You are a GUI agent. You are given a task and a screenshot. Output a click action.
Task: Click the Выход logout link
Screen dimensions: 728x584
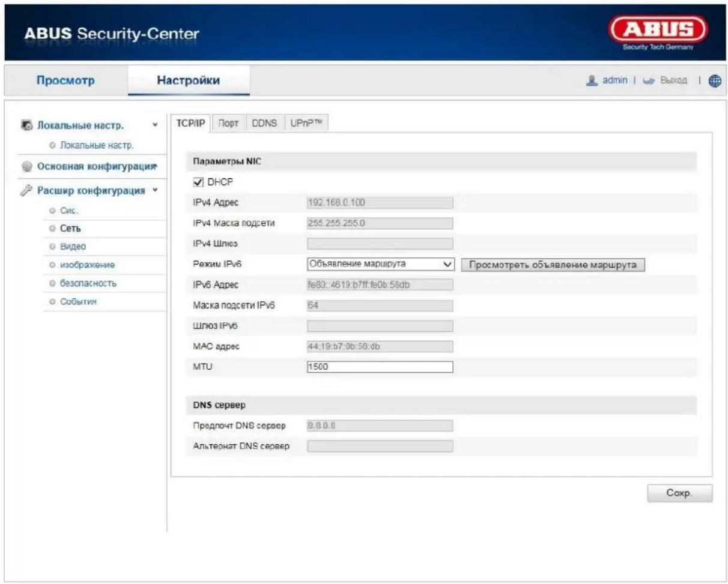(x=673, y=80)
